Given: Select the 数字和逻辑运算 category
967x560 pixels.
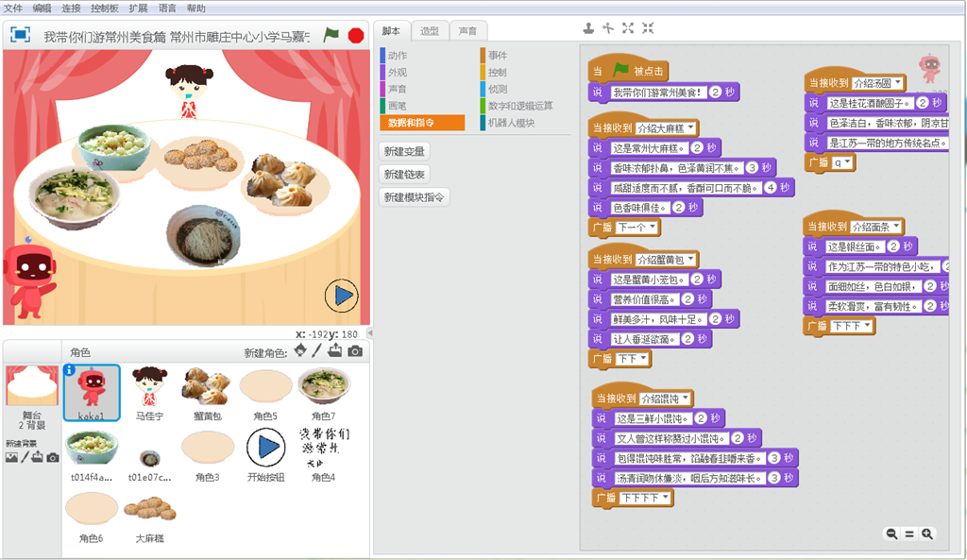Looking at the screenshot, I should tap(520, 106).
